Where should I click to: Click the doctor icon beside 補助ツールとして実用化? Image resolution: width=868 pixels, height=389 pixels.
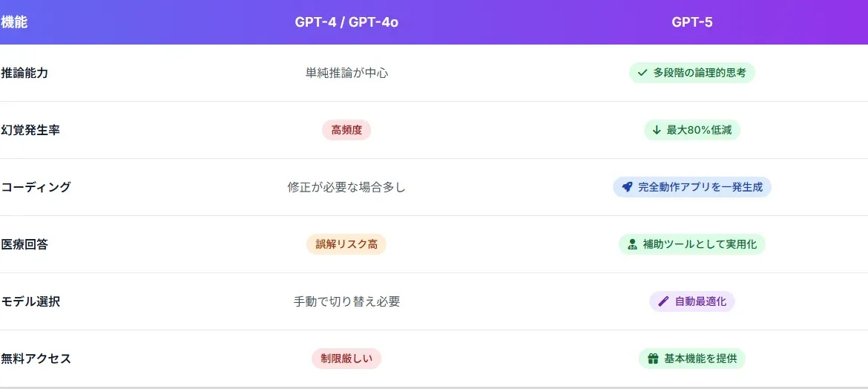pyautogui.click(x=632, y=244)
